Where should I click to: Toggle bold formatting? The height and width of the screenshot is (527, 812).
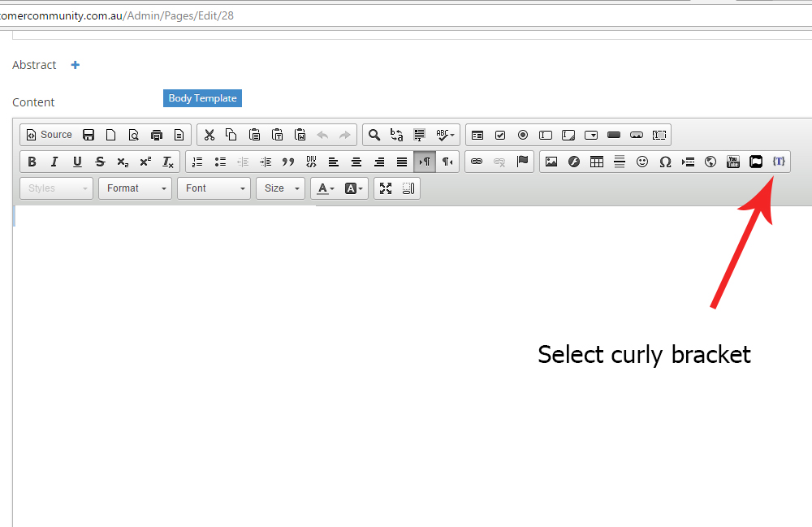tap(32, 162)
